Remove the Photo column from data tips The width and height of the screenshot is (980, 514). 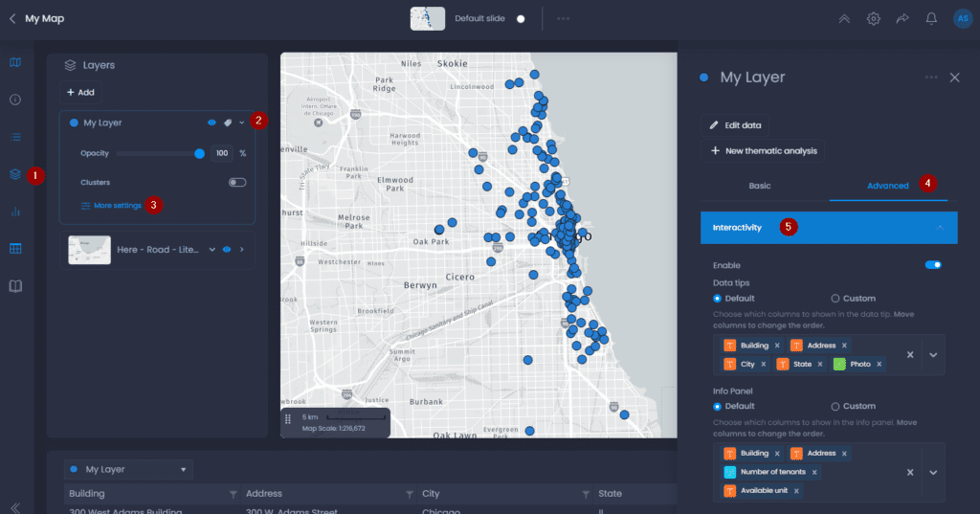[879, 364]
